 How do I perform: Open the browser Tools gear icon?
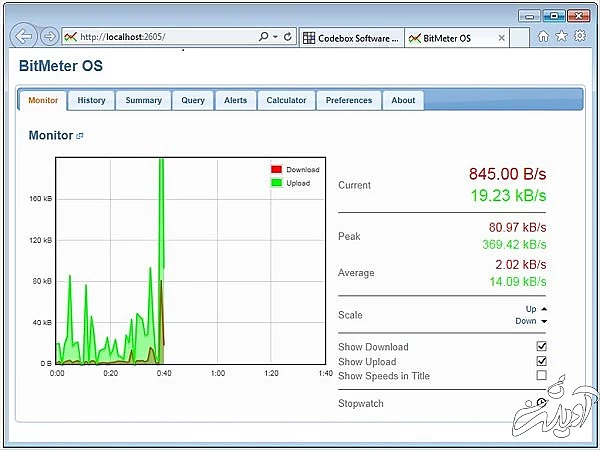click(580, 36)
